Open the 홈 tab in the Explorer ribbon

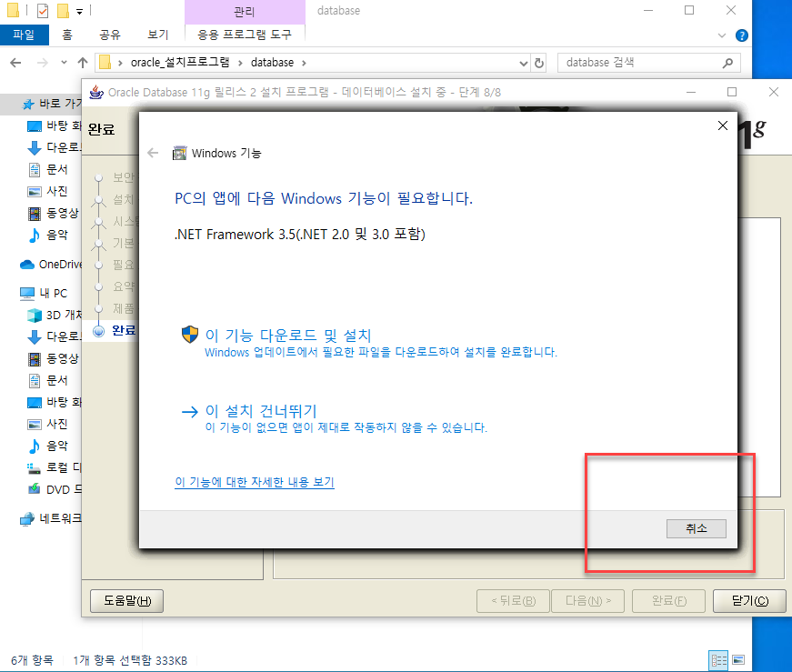pyautogui.click(x=67, y=35)
